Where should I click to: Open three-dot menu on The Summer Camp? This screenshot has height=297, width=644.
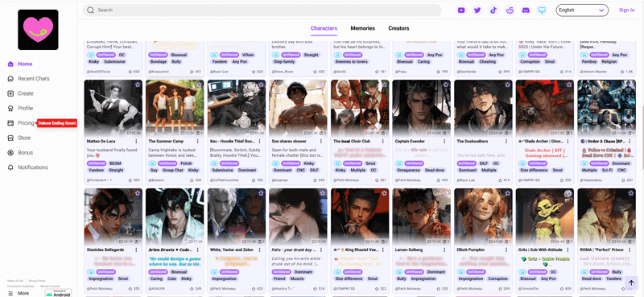198,142
